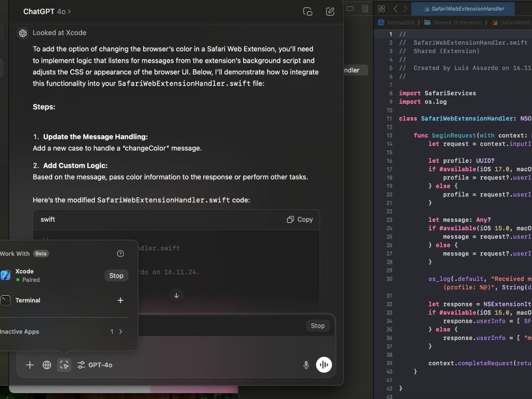Click 'Created by Luis Assardo' comment in Xcode
This screenshot has height=399, width=532.
pos(465,68)
